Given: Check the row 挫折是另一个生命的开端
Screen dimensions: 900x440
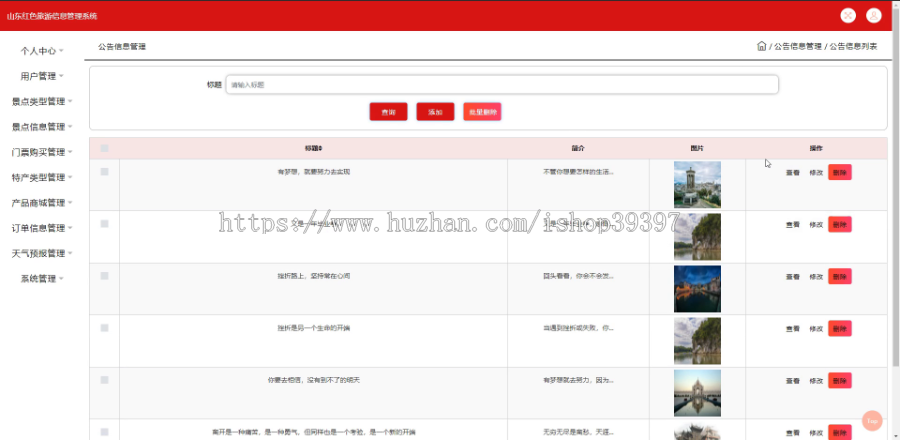Looking at the screenshot, I should tap(104, 328).
